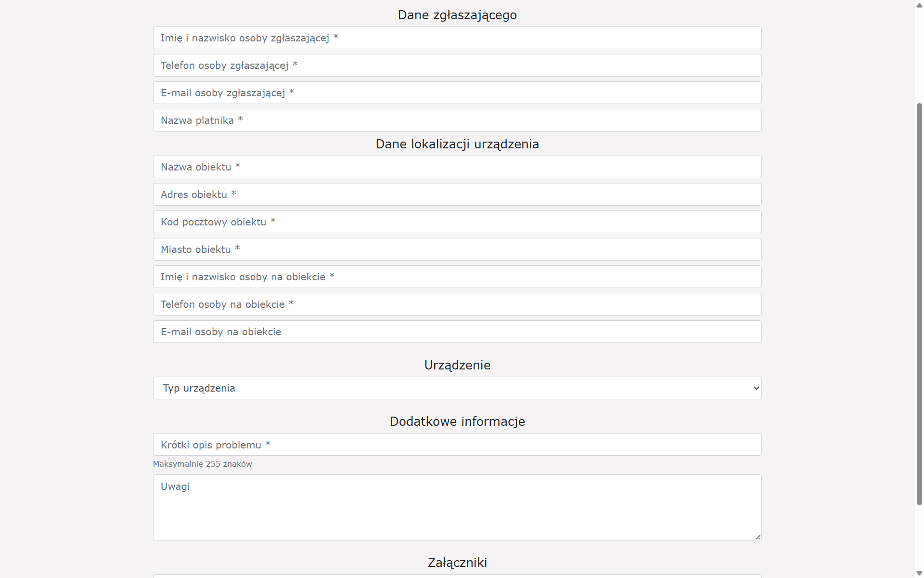Click the E-mail osoby na obiekcie field
Screen dimensions: 924x578
(x=457, y=332)
